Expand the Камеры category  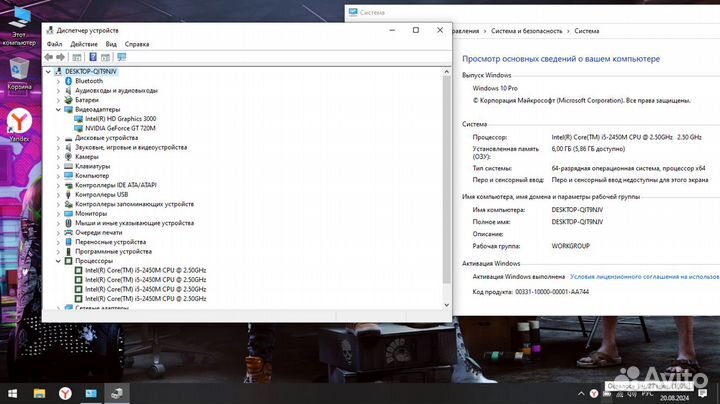[x=58, y=157]
